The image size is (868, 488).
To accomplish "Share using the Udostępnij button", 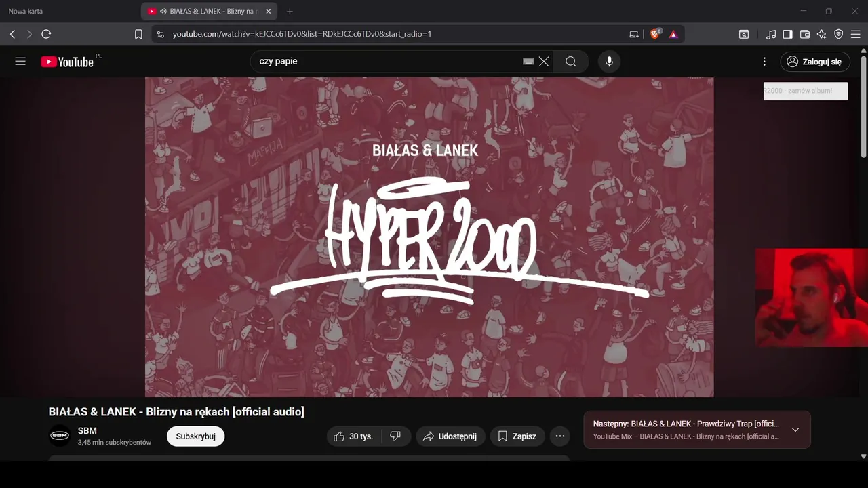I will point(450,436).
